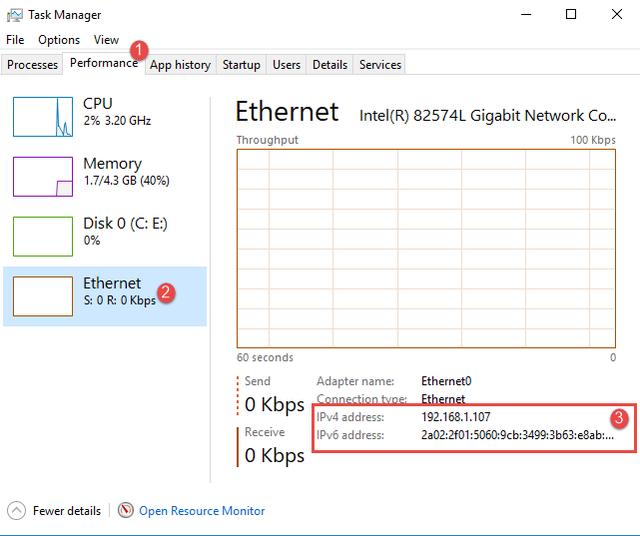Open the File menu
Screen dimensions: 640x536
[15, 40]
